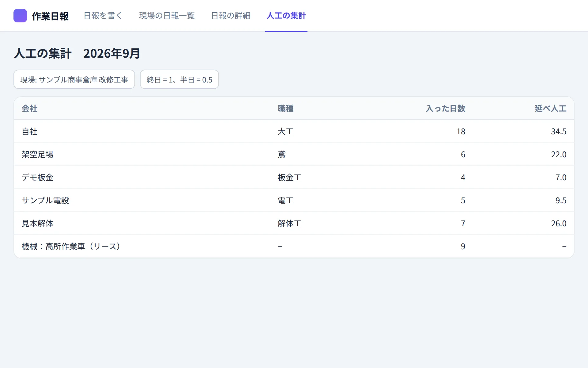Select the 機械：高所作業車（リース） row label

71,246
